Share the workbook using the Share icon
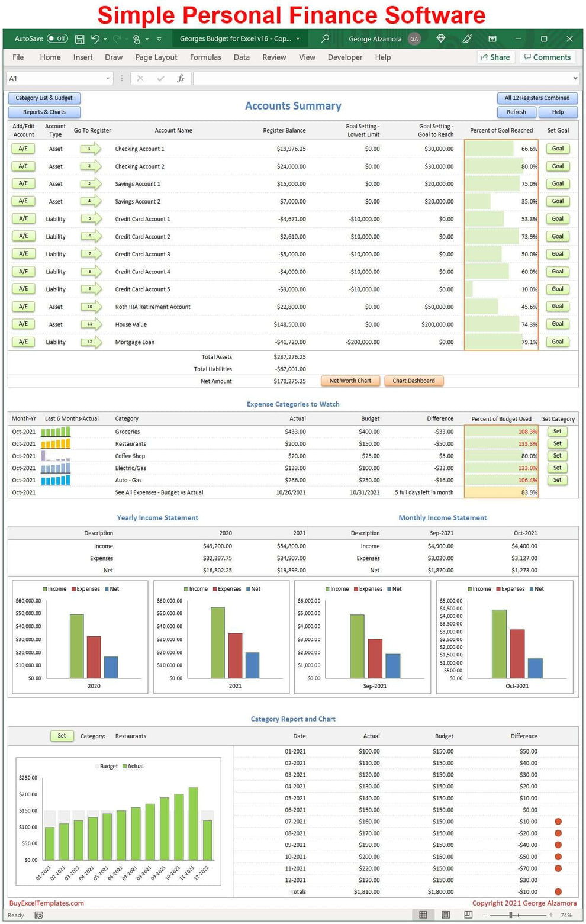The height and width of the screenshot is (924, 586). click(495, 57)
